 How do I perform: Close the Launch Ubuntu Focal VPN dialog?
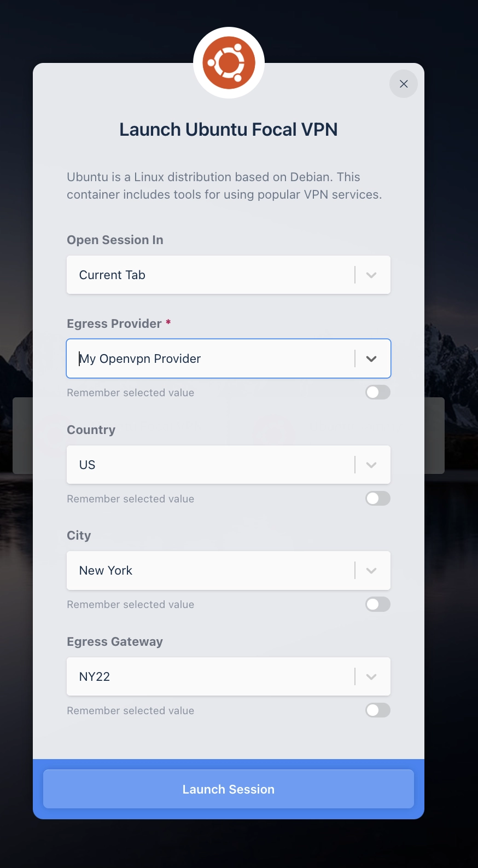(x=404, y=84)
